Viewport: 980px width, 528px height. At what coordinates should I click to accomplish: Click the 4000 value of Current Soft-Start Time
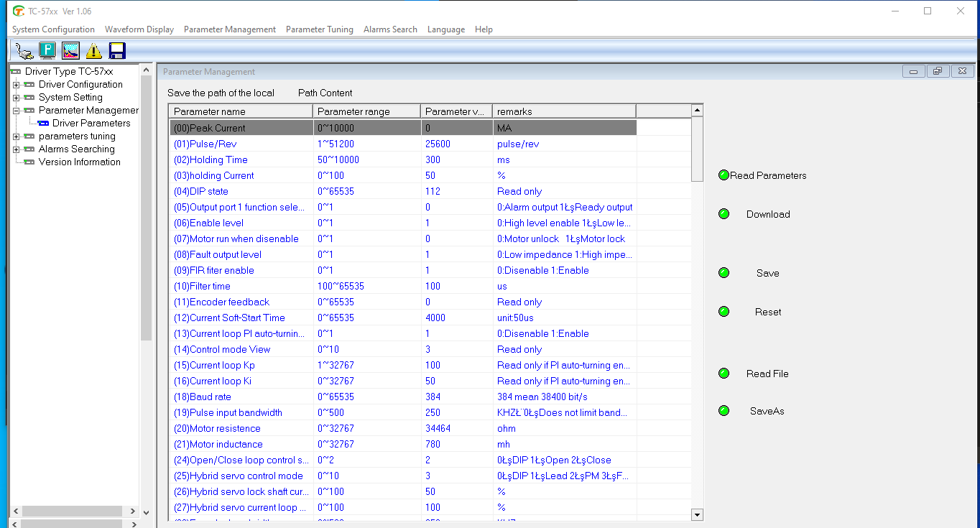tap(435, 318)
